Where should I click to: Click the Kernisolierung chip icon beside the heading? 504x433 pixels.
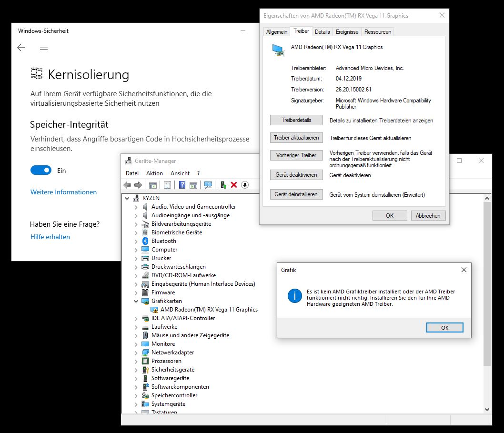pyautogui.click(x=36, y=74)
